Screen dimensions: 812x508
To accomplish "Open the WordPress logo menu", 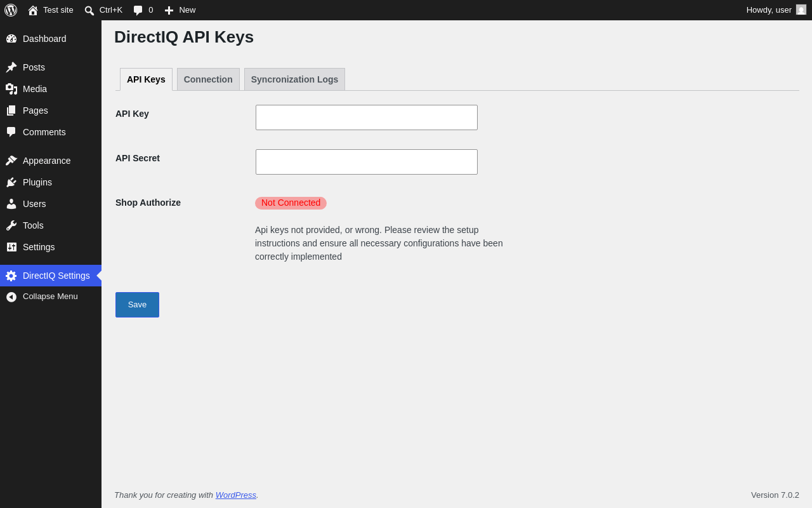I will coord(11,10).
